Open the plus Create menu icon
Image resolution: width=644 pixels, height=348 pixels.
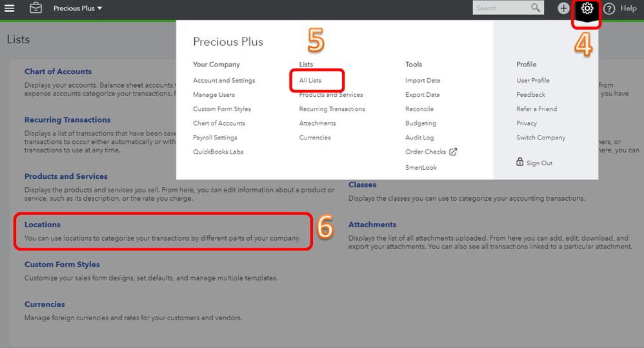click(563, 8)
